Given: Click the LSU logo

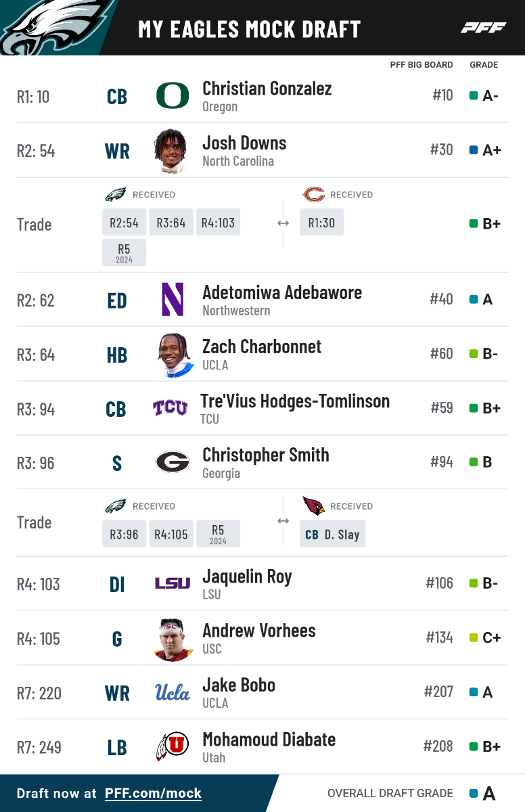Looking at the screenshot, I should pos(173,583).
